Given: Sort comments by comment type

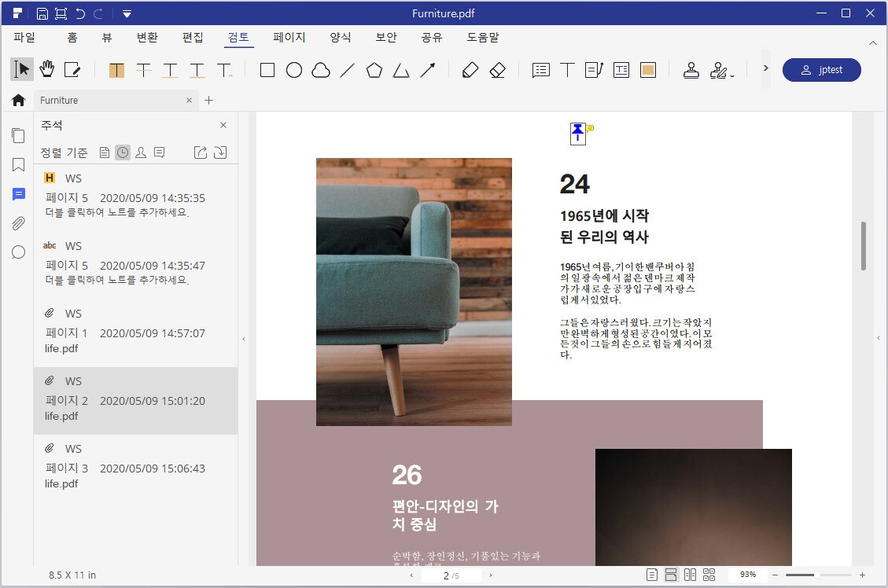Looking at the screenshot, I should point(160,153).
